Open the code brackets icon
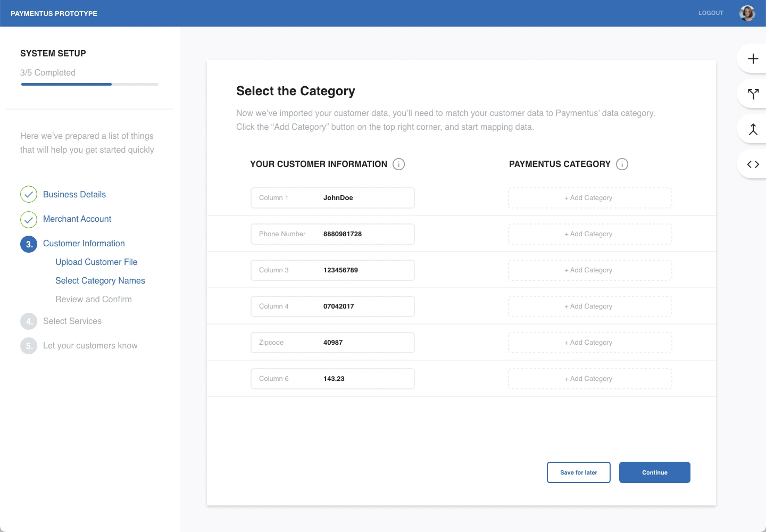The width and height of the screenshot is (766, 532). coord(753,164)
